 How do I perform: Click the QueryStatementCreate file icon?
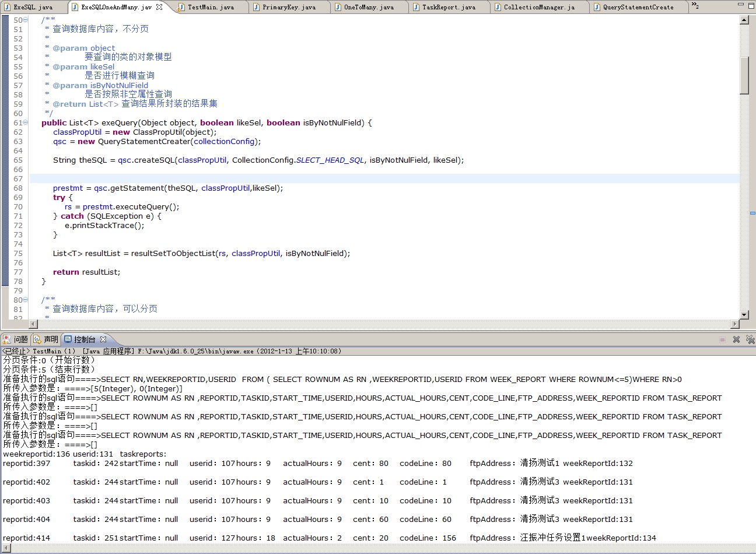[597, 7]
